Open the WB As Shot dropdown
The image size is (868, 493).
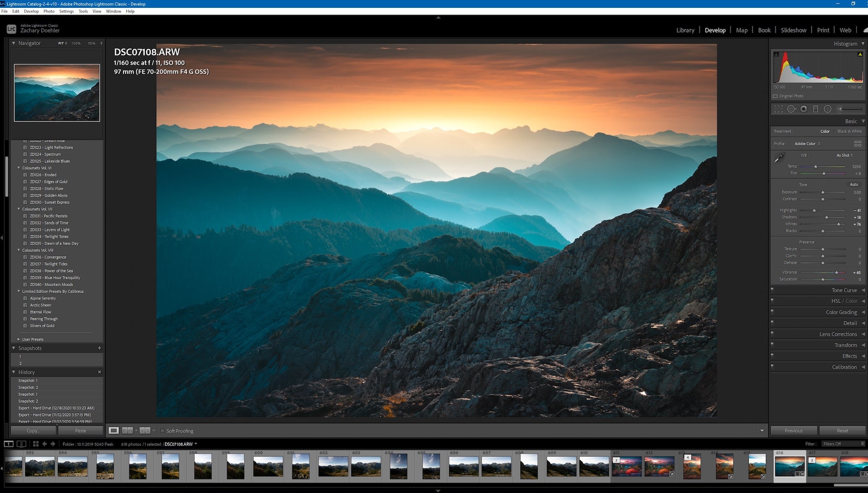[x=845, y=155]
